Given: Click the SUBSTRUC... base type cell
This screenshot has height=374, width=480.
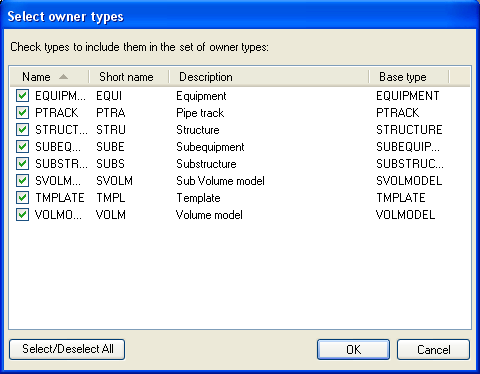Looking at the screenshot, I should pos(410,164).
